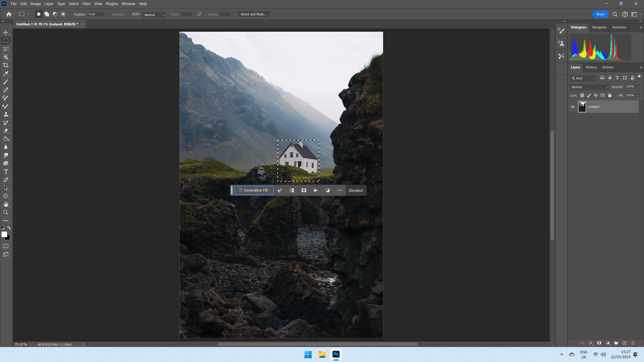Open the layer blending mode dropdown

click(x=589, y=87)
